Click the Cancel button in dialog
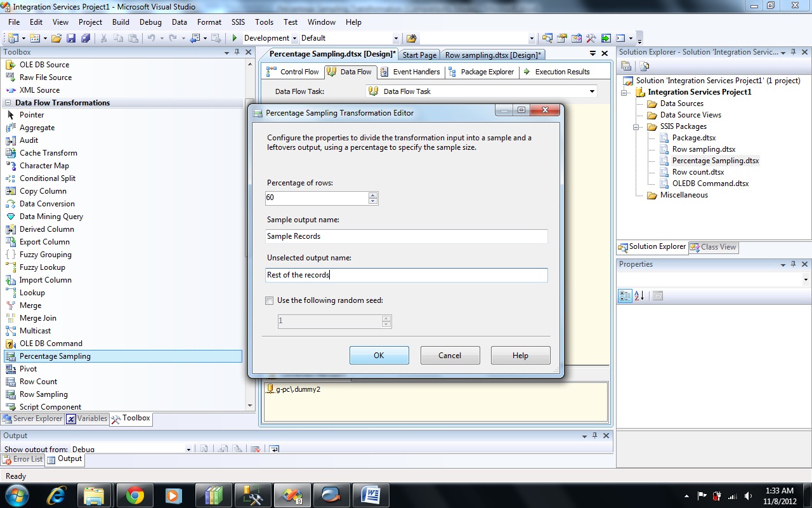The height and width of the screenshot is (508, 812). [x=450, y=356]
